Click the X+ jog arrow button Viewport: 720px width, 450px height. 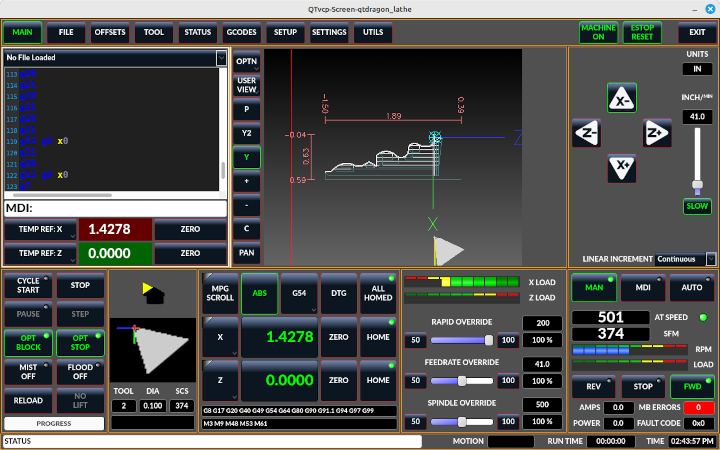click(x=621, y=167)
